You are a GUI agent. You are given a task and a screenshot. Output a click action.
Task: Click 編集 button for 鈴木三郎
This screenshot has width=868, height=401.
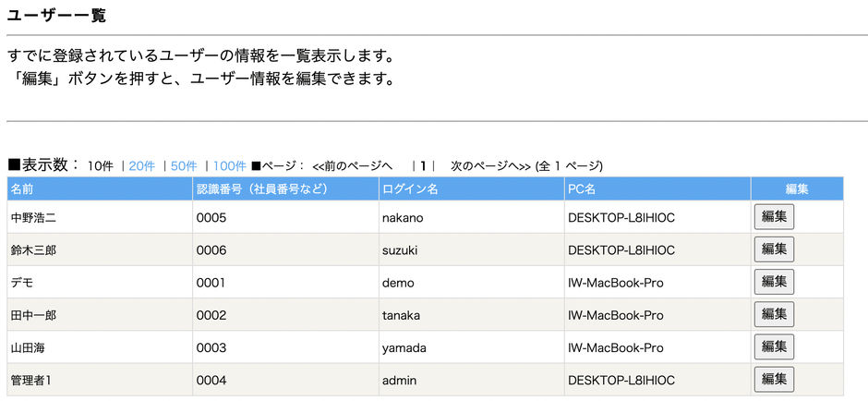pyautogui.click(x=774, y=249)
